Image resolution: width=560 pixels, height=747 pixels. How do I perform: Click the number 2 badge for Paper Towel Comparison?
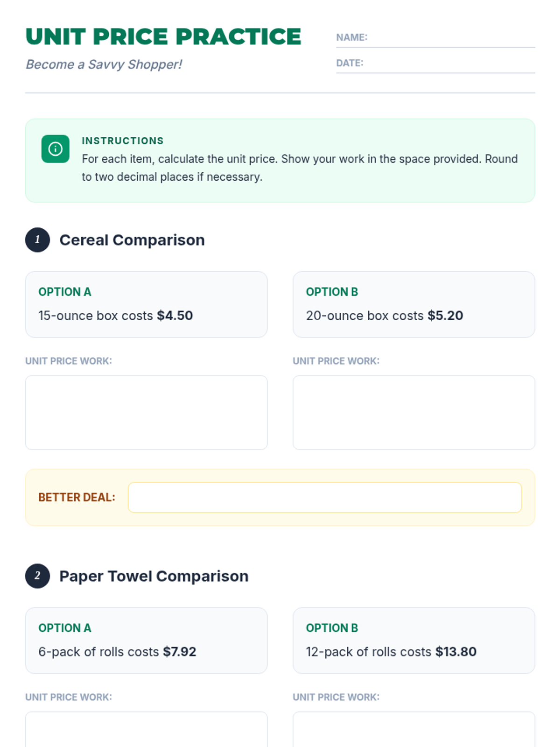[x=37, y=576]
